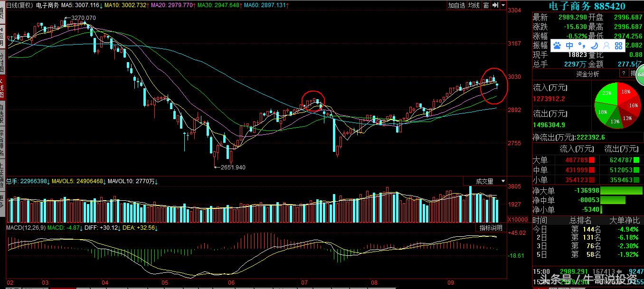The image size is (644, 289).
Task: Expand the dropdown arrow next to chart toolbar
Action: coord(502,5)
